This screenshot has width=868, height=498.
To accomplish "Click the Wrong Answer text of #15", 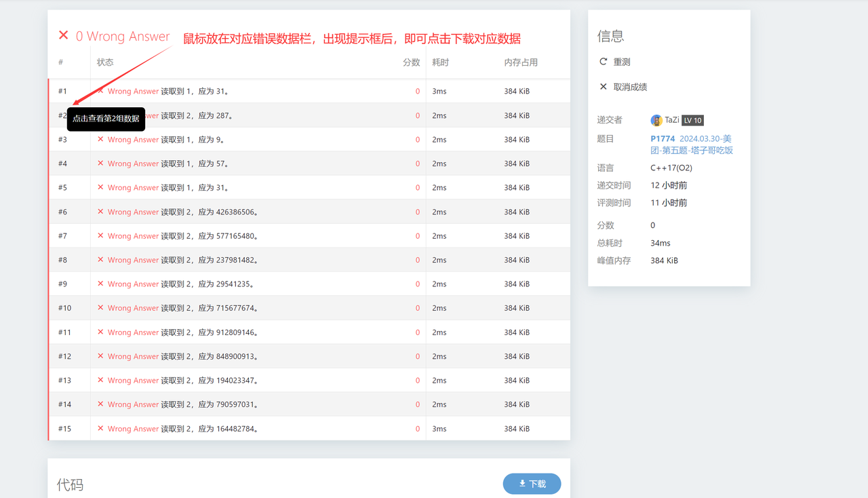I will tap(133, 428).
